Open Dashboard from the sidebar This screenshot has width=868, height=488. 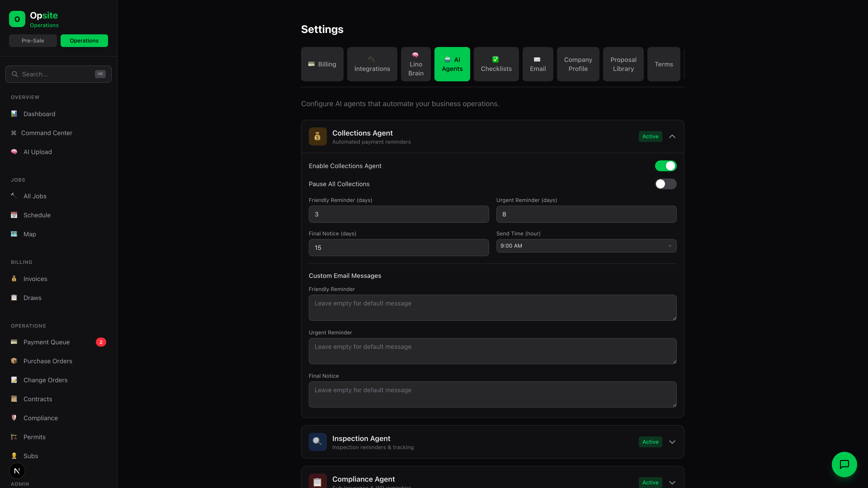(58, 114)
